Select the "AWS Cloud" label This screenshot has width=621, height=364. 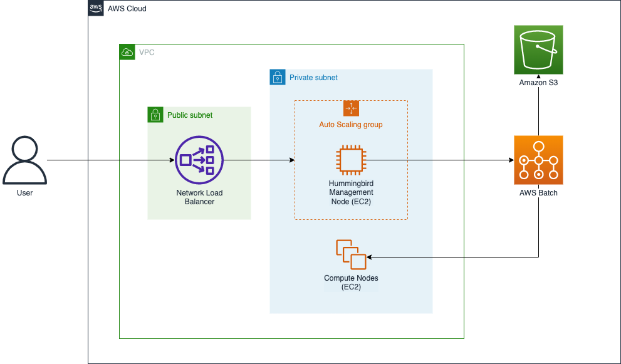pos(127,8)
